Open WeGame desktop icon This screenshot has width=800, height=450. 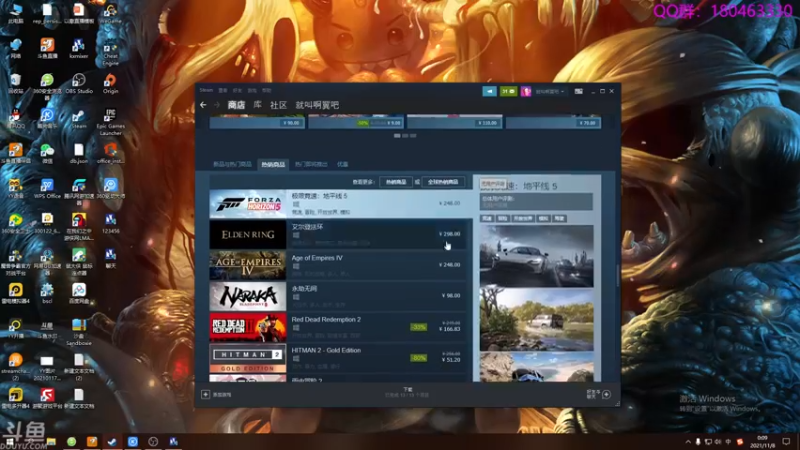(110, 13)
